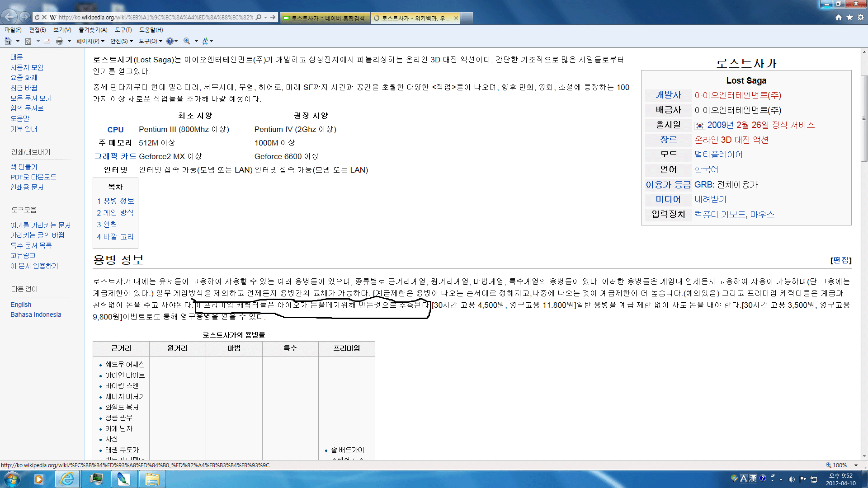Click the Show desktop button at taskbar end

pyautogui.click(x=864, y=479)
